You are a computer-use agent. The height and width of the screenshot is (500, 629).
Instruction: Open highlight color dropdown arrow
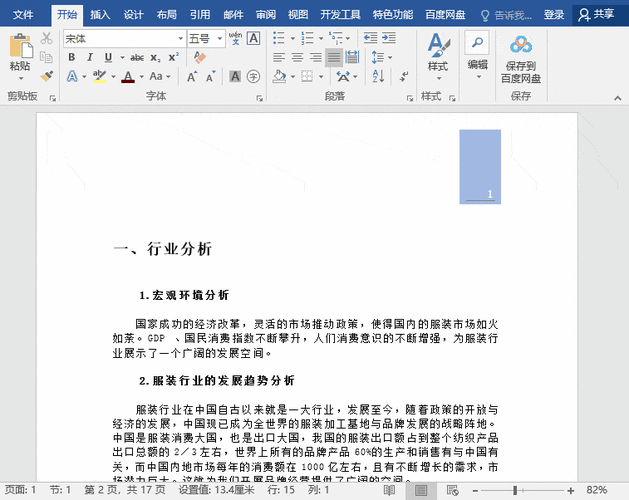(x=114, y=77)
